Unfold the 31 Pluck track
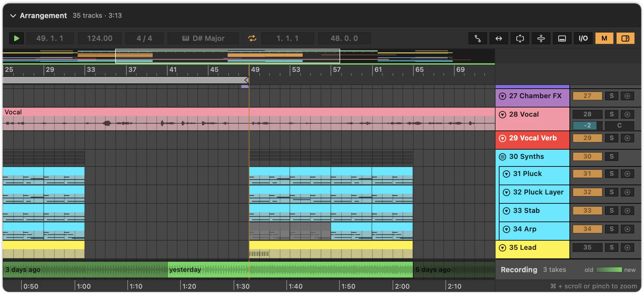Viewport: 644px width, 294px height. 506,174
